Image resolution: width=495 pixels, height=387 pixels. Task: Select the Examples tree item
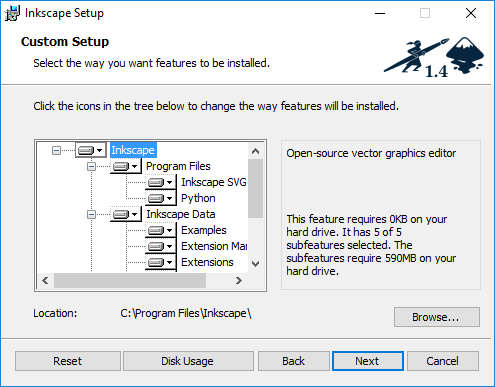(204, 230)
